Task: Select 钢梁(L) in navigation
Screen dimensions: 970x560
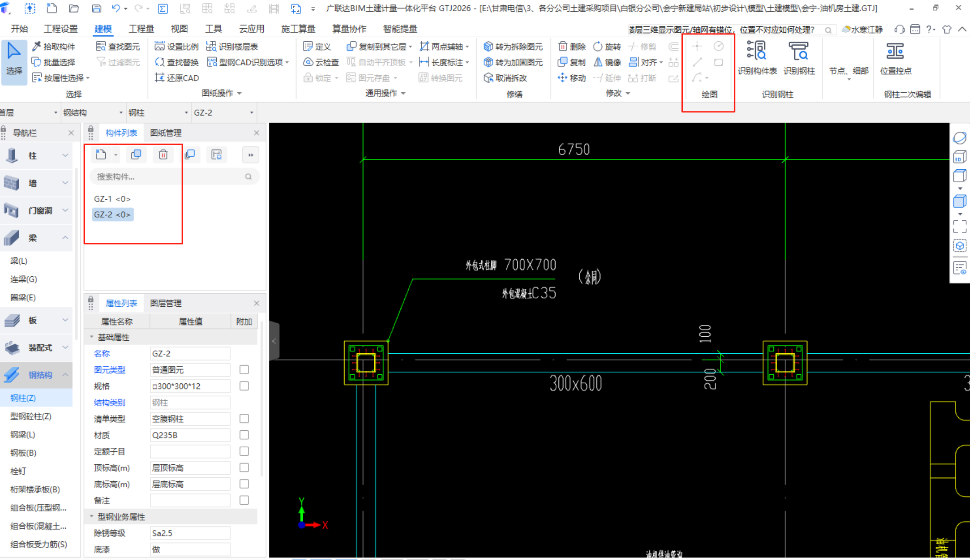Action: tap(23, 435)
